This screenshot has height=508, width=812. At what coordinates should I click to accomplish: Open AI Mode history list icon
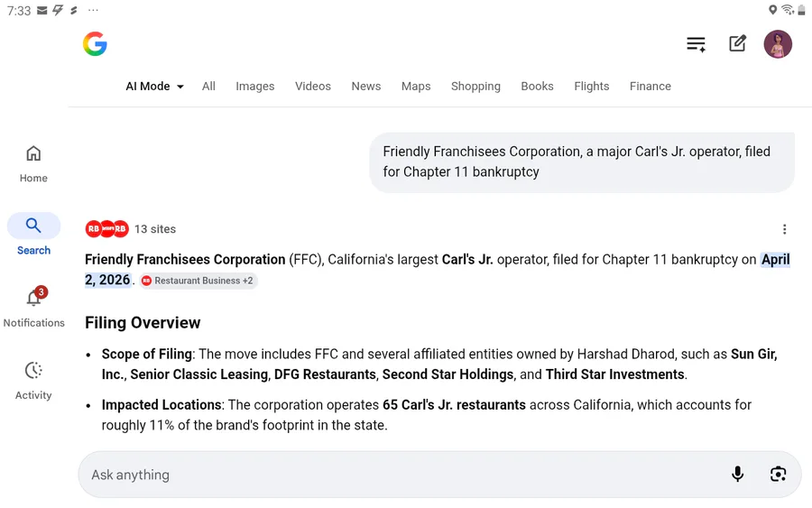pos(696,44)
